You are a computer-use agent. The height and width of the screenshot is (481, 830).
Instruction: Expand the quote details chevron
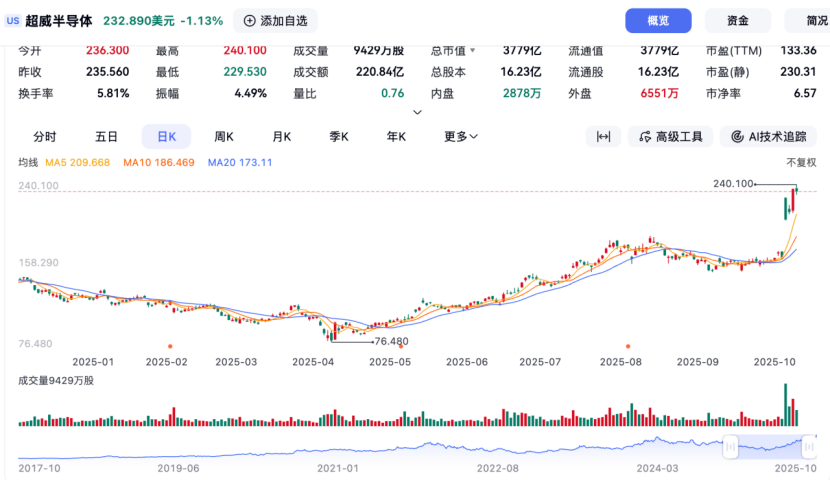tap(417, 112)
